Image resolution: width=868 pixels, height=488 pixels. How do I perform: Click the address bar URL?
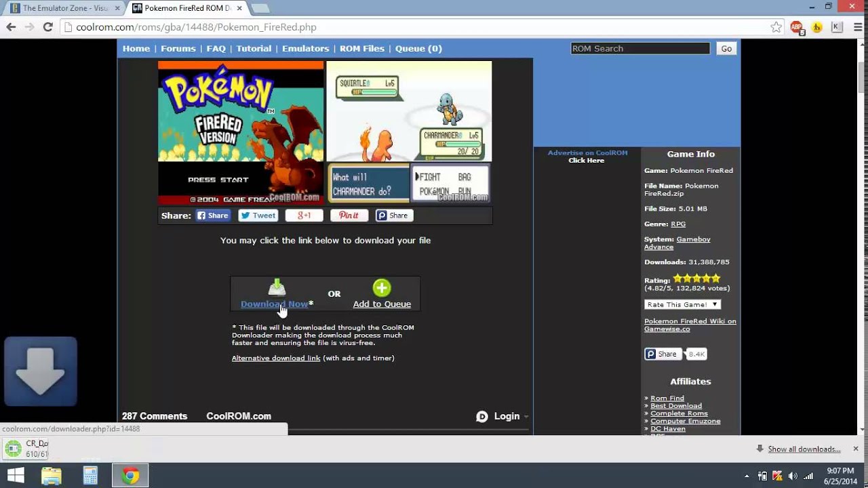tap(196, 27)
